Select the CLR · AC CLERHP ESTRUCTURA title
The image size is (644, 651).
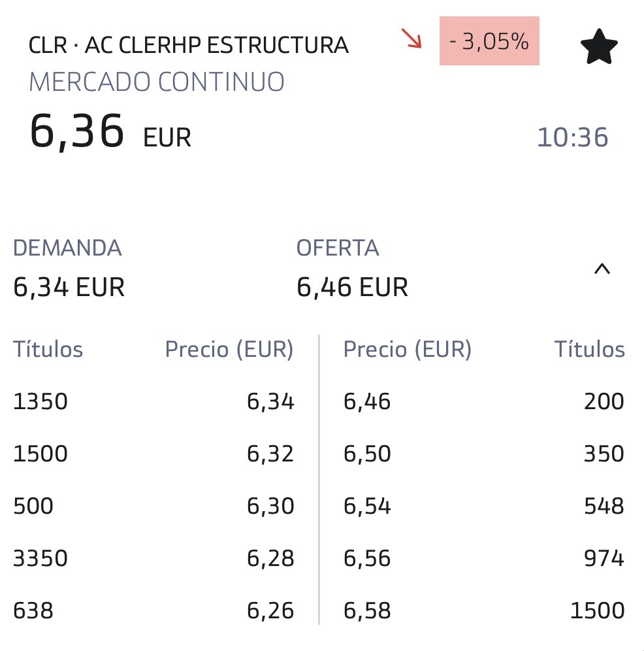[188, 45]
